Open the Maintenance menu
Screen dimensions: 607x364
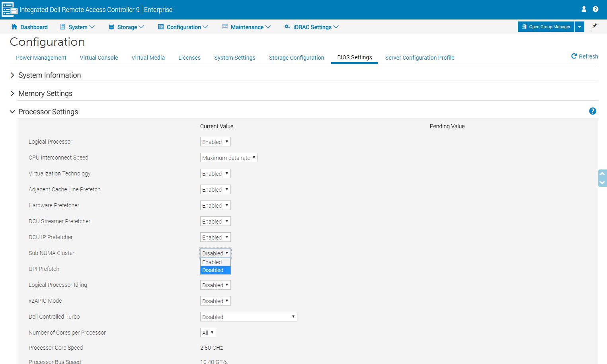click(x=247, y=27)
